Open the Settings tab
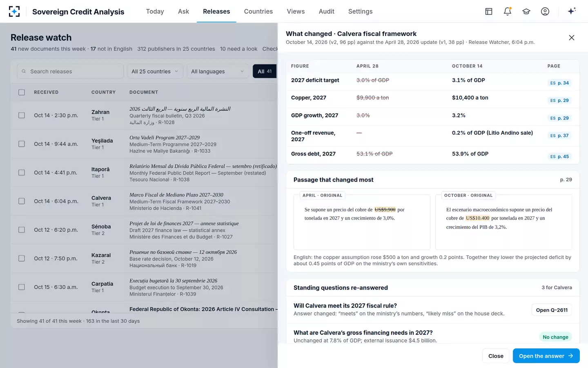 [361, 11]
